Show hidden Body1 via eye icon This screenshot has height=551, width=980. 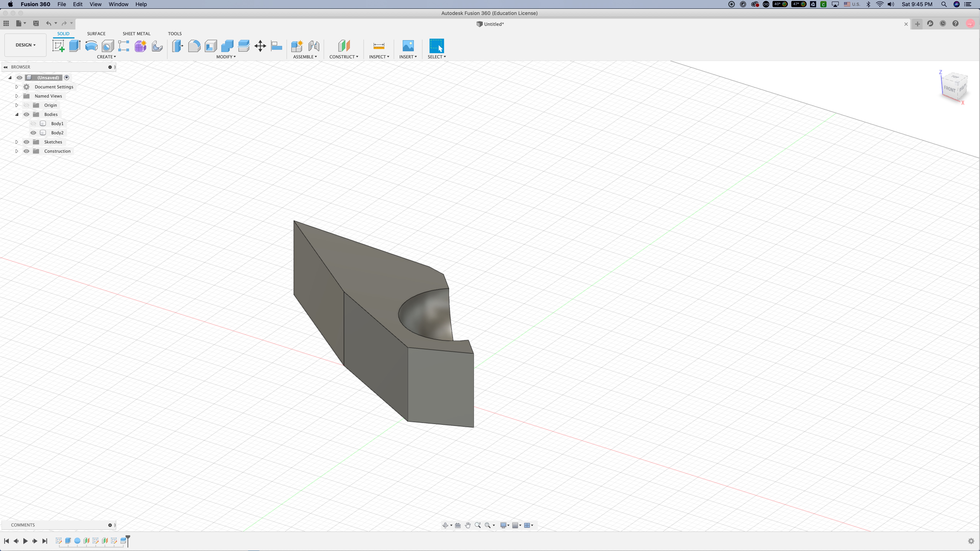[x=33, y=124]
